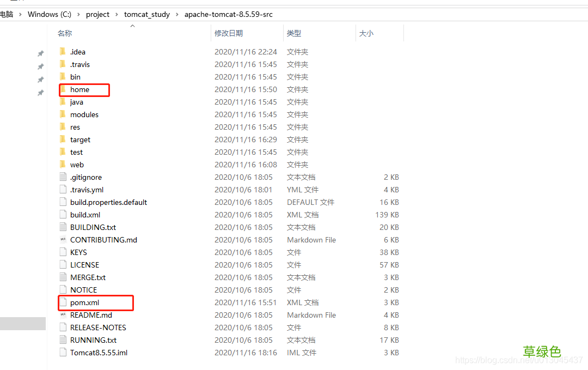
Task: Click the web folder icon
Action: point(63,165)
